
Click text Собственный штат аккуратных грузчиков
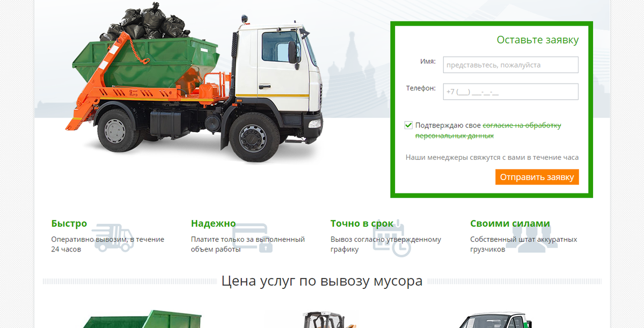(524, 244)
